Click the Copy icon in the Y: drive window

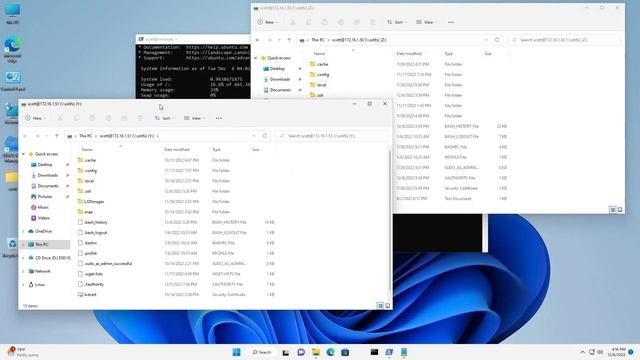coord(76,118)
